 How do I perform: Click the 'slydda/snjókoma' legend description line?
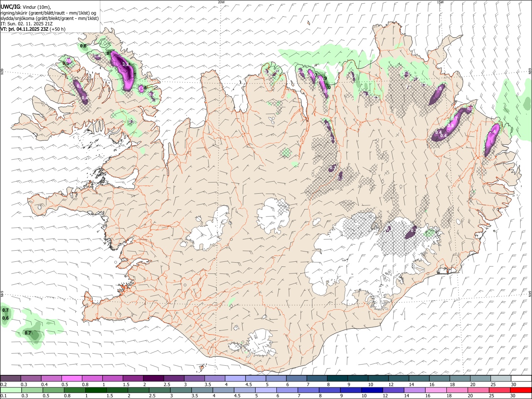coord(49,18)
